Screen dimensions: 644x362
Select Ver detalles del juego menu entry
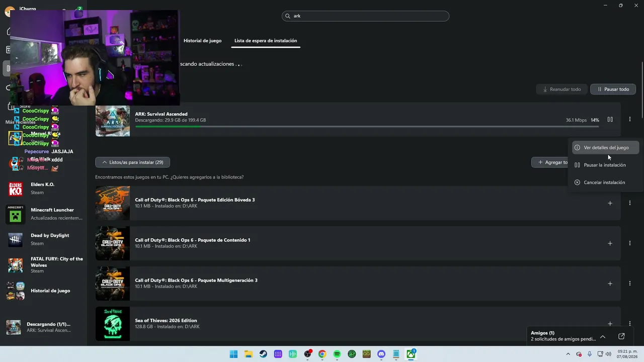(606, 148)
